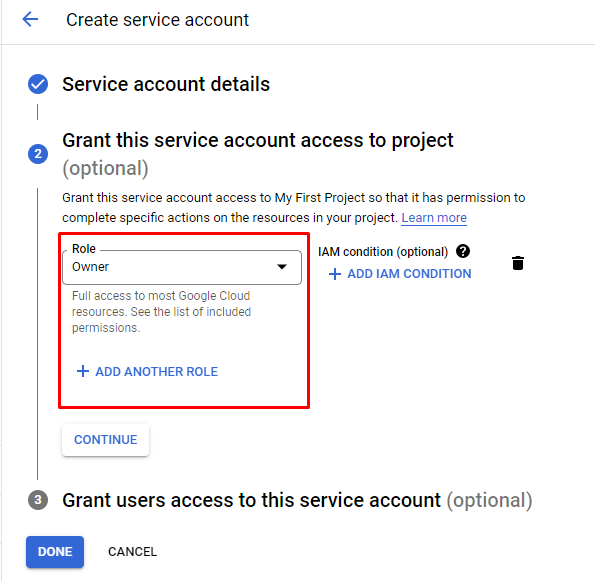Click the Role dropdown arrow
Viewport: 595px width, 581px height.
[x=282, y=267]
